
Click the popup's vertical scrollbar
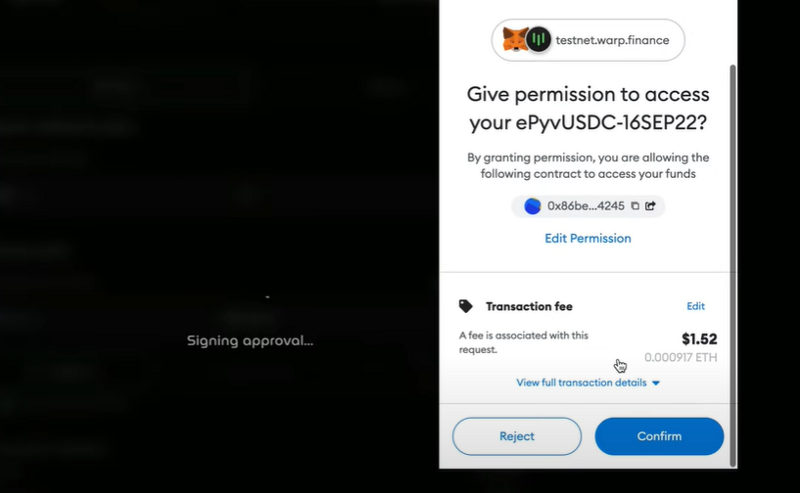point(733,265)
